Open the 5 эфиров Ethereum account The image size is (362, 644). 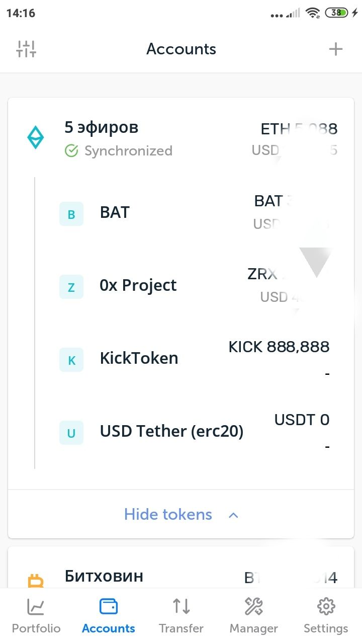[x=181, y=138]
